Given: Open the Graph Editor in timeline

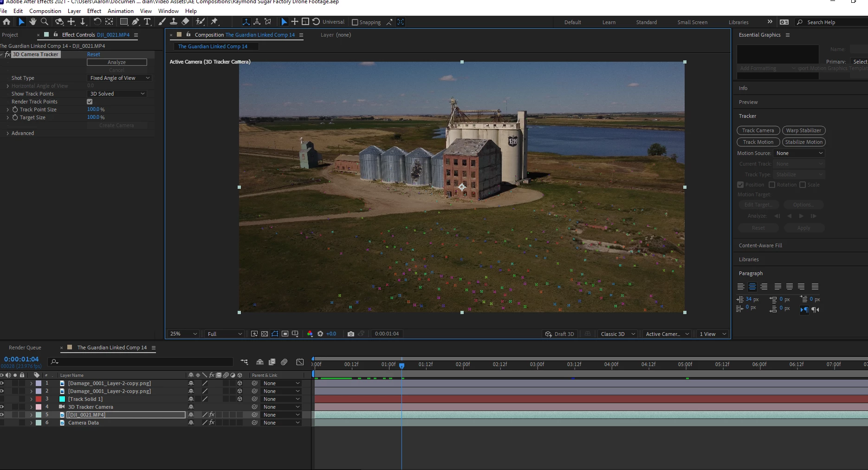Looking at the screenshot, I should pyautogui.click(x=300, y=362).
